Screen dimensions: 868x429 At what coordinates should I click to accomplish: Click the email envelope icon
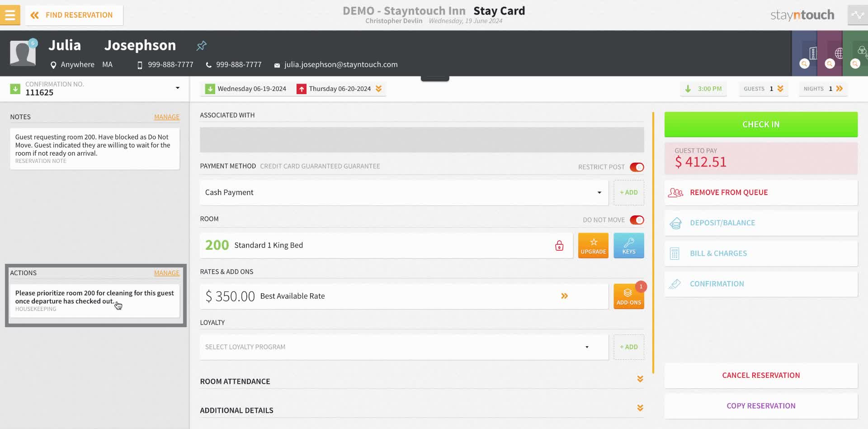click(x=277, y=65)
